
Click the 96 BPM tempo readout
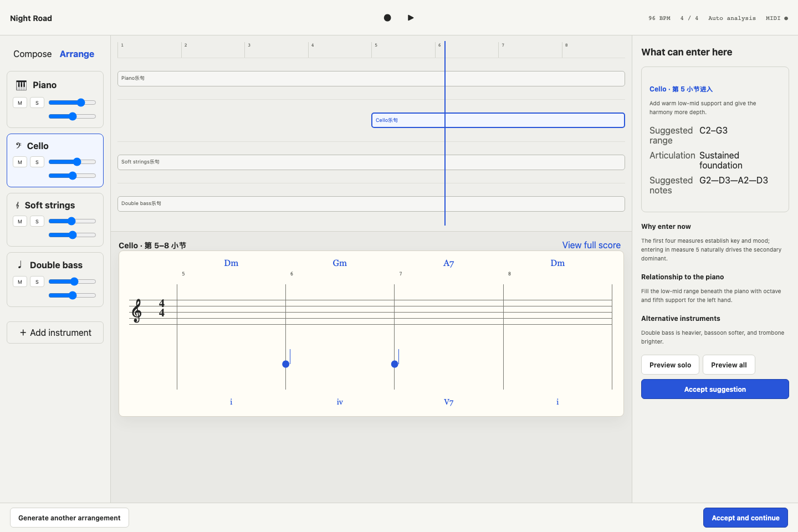coord(659,18)
